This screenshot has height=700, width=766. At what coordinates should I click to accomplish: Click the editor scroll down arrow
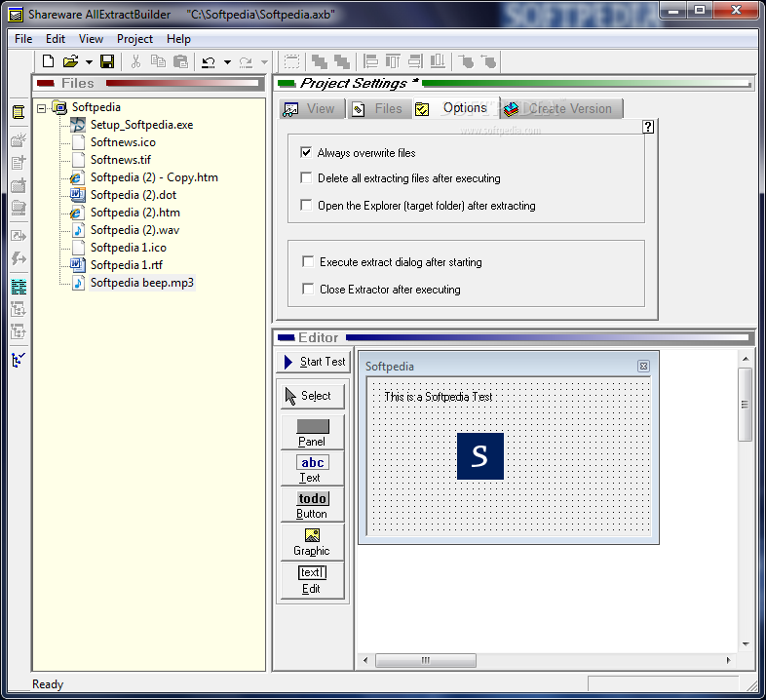746,643
